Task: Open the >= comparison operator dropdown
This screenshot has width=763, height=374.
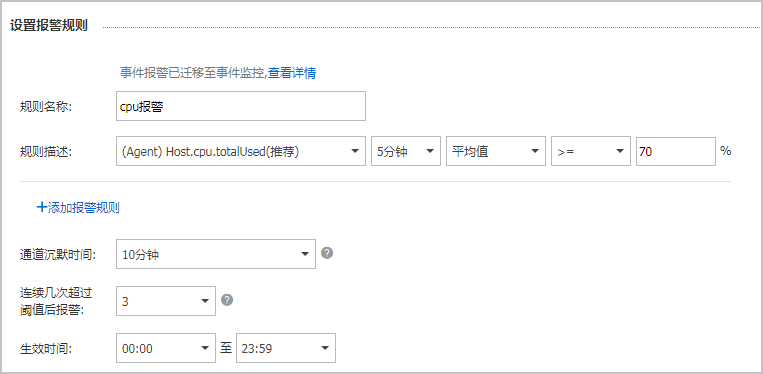Action: click(591, 151)
